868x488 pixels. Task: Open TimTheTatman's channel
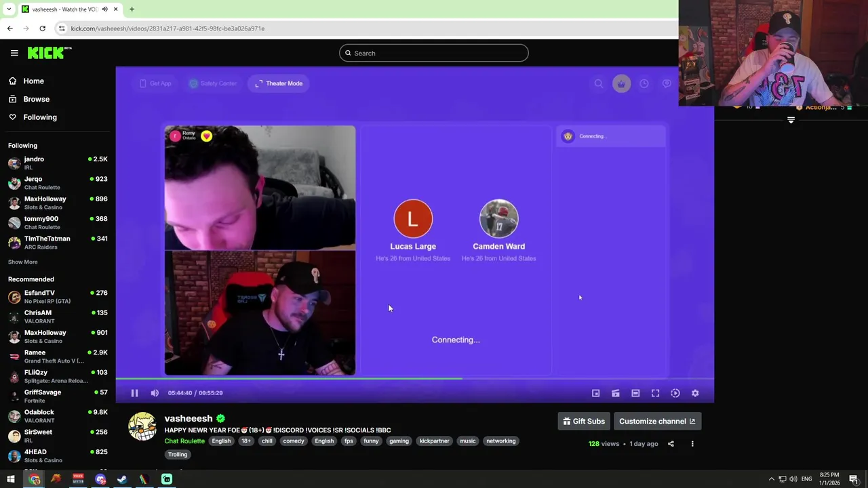58,243
